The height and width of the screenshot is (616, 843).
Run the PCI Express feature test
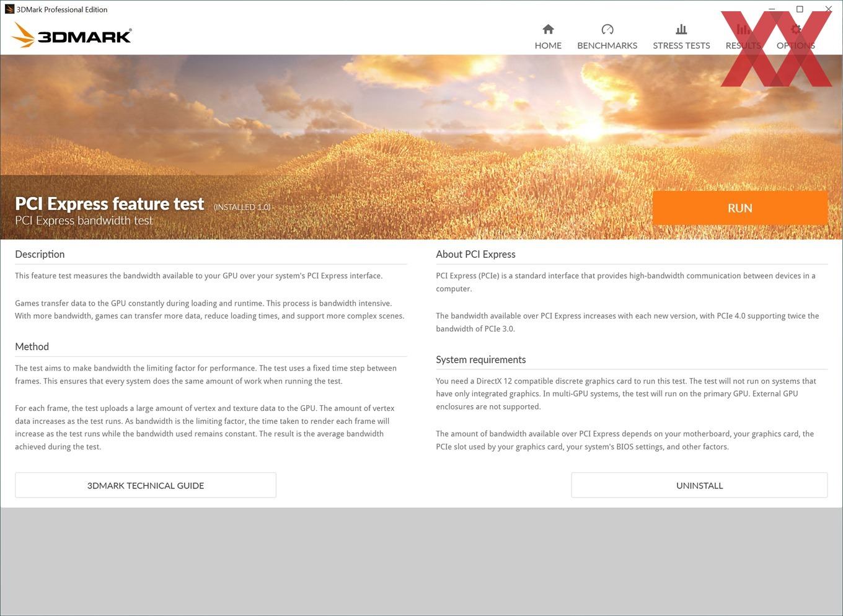coord(740,208)
